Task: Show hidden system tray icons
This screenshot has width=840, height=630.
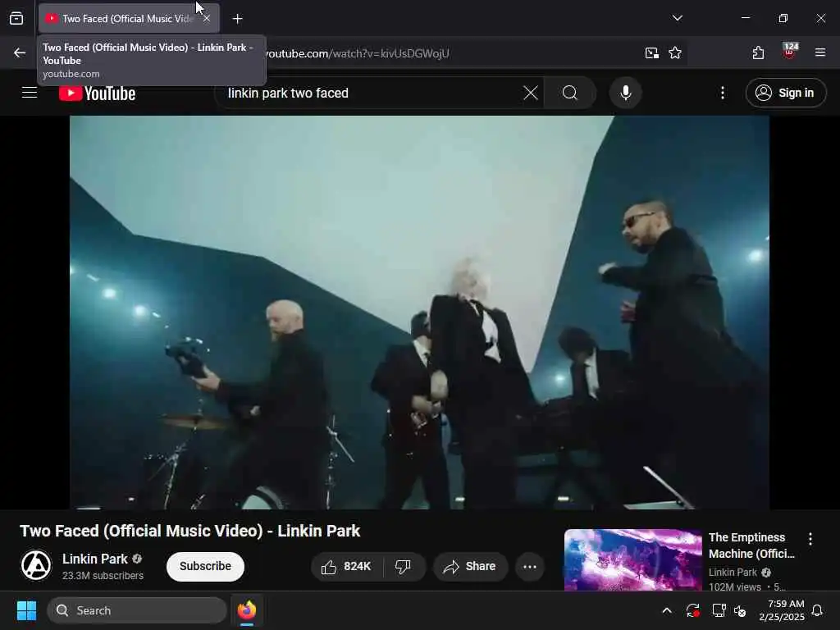Action: (x=666, y=610)
